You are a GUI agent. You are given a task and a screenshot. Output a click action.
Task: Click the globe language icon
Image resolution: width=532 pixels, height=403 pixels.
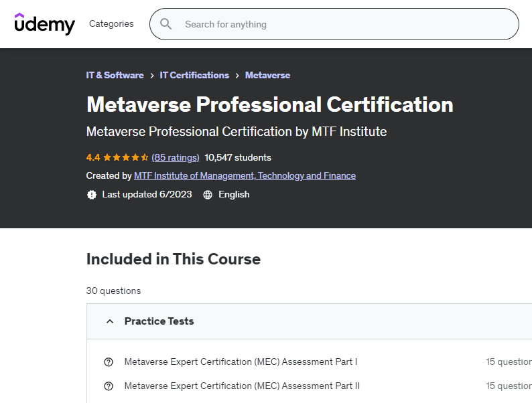point(208,195)
